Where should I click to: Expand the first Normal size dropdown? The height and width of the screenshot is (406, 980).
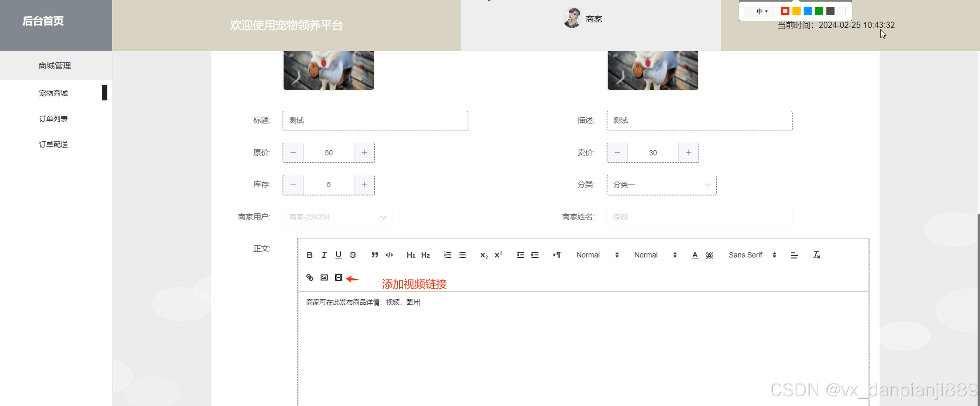pos(597,255)
